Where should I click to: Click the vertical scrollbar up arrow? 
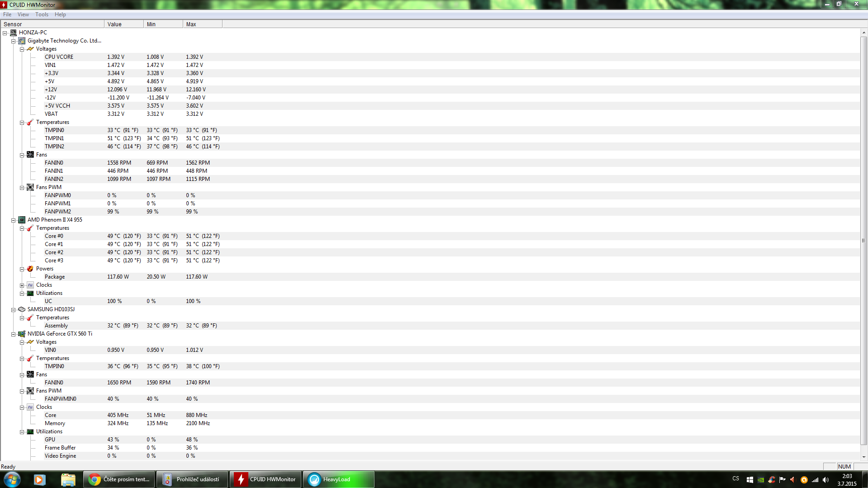(x=864, y=33)
